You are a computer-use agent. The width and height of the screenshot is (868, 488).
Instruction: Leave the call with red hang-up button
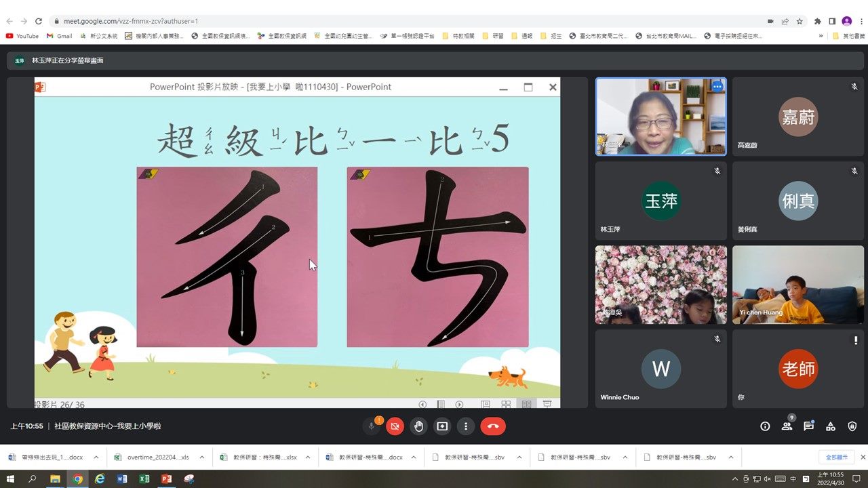(493, 426)
